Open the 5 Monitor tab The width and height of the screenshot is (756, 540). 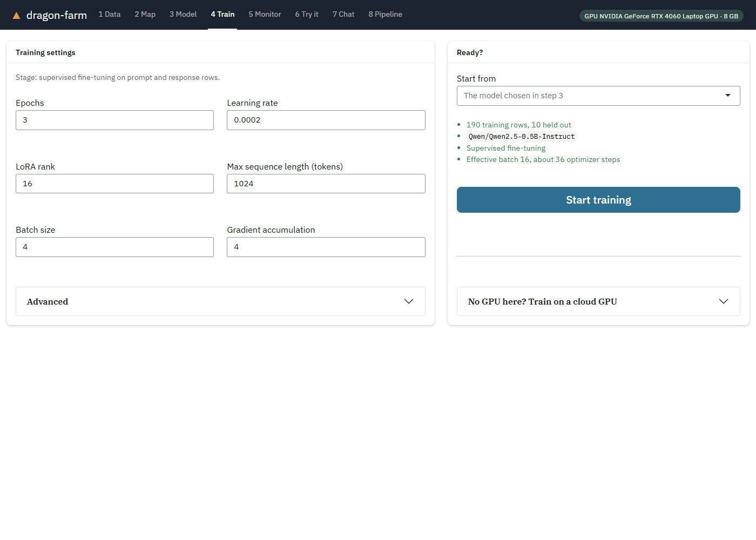265,15
